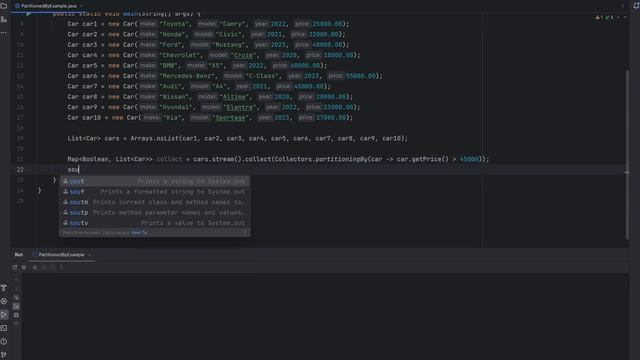Place cursor after sou on line 22
640x360 pixels.
click(79, 169)
